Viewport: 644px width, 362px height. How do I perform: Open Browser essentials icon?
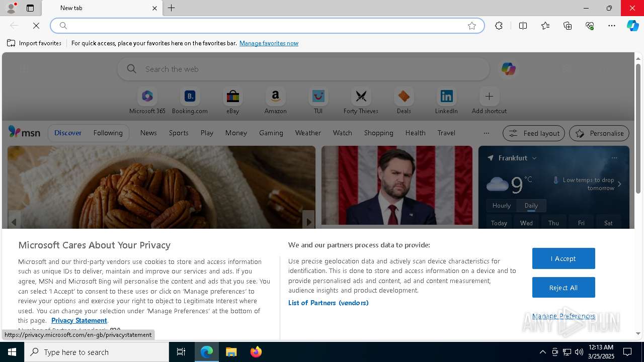(x=590, y=26)
